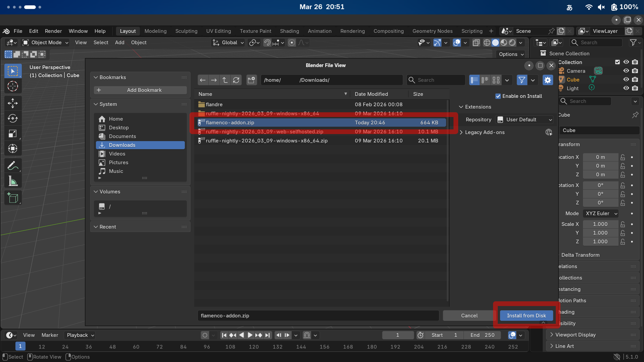The image size is (644, 362).
Task: Jump to the last frame
Action: click(267, 335)
